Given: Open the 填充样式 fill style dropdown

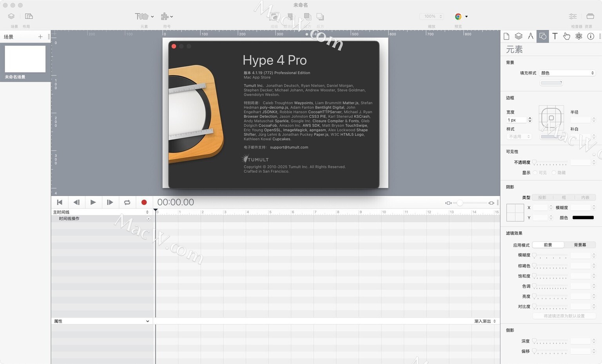Looking at the screenshot, I should [567, 73].
